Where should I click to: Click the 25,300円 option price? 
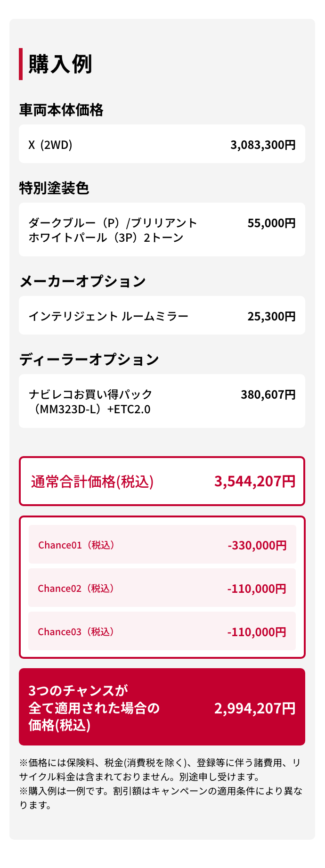click(x=271, y=316)
